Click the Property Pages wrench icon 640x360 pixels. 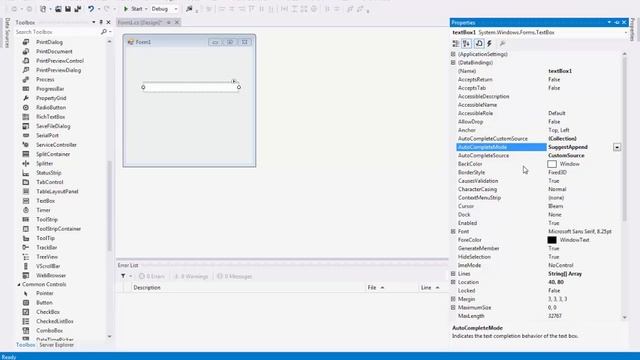502,43
